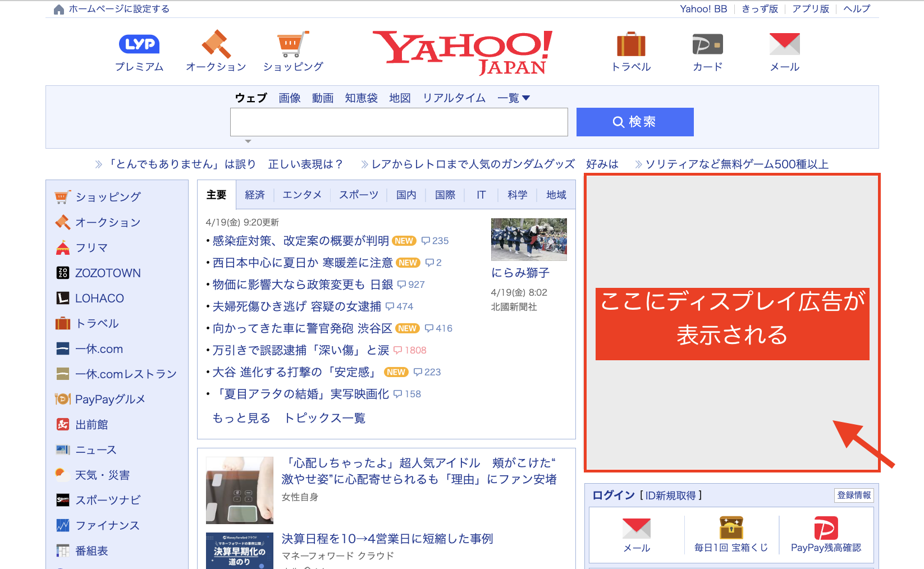Select the 主要 news tab
Viewport: 924px width, 569px height.
click(216, 195)
